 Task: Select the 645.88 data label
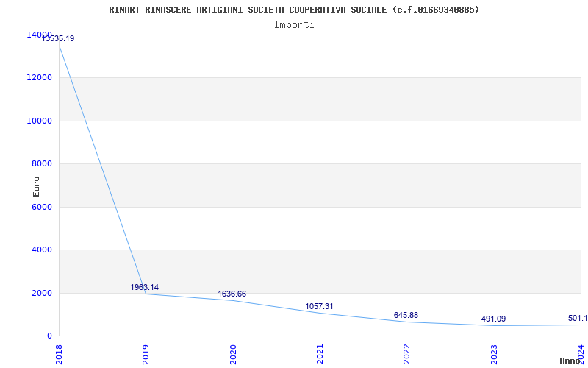coord(406,315)
